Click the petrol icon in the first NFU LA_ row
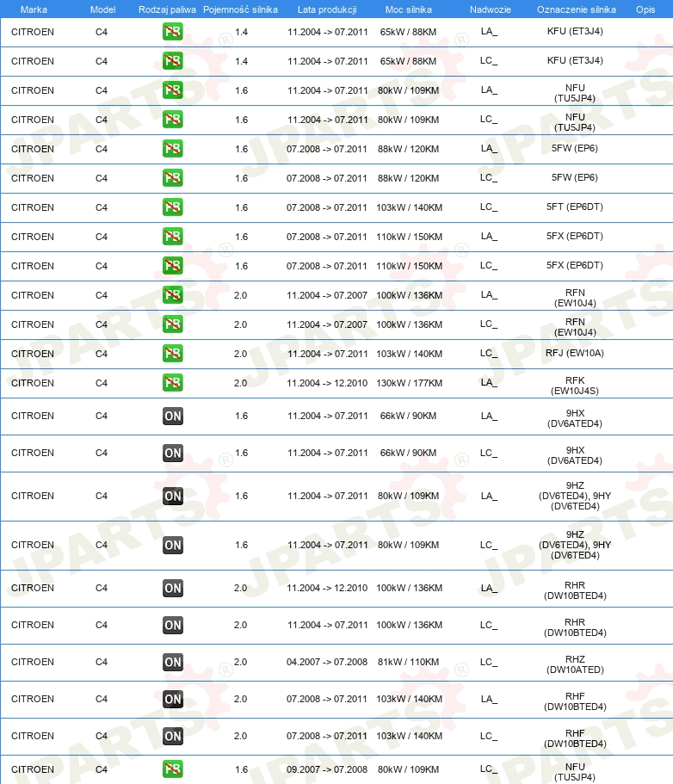Viewport: 673px width, 784px height. tap(172, 90)
